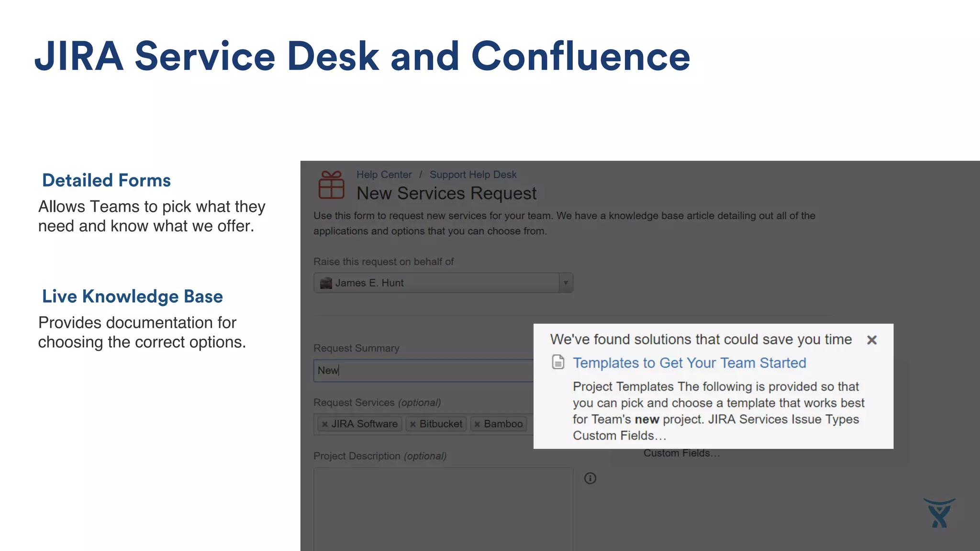Click the 'Request Services (optional)' label
Screen dimensions: 980x551
377,403
